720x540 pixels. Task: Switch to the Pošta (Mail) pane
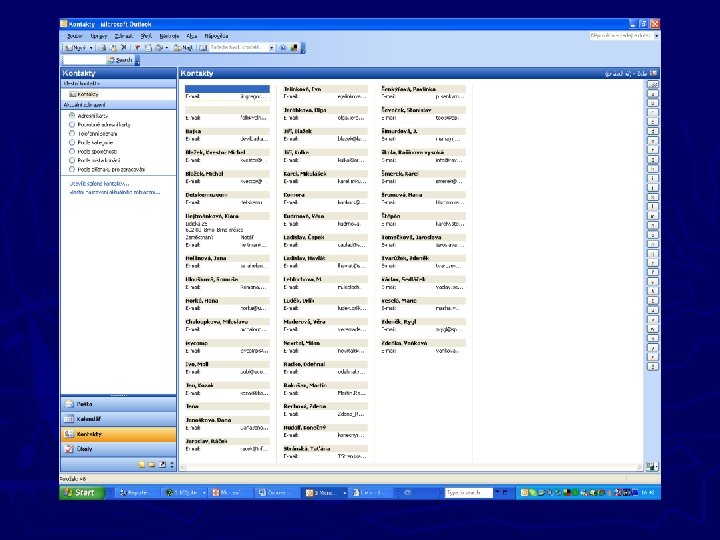coord(118,404)
